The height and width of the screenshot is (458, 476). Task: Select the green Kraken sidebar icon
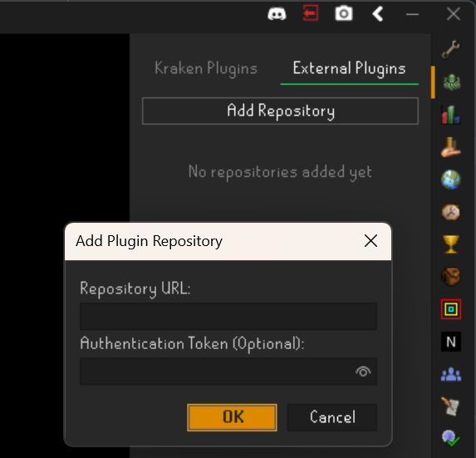point(452,82)
